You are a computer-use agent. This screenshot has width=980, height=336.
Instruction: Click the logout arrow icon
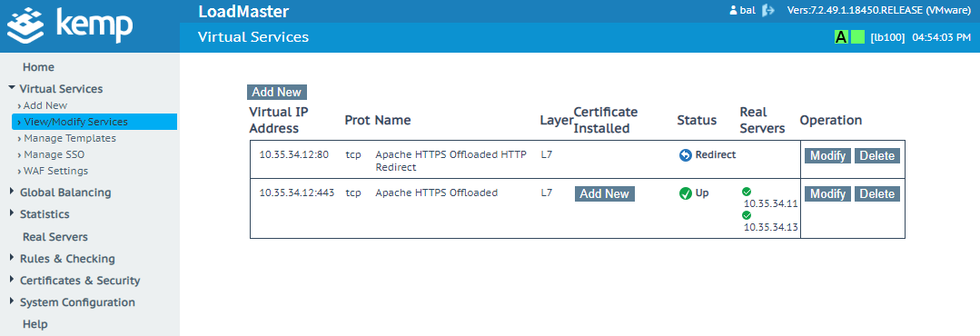coord(768,11)
